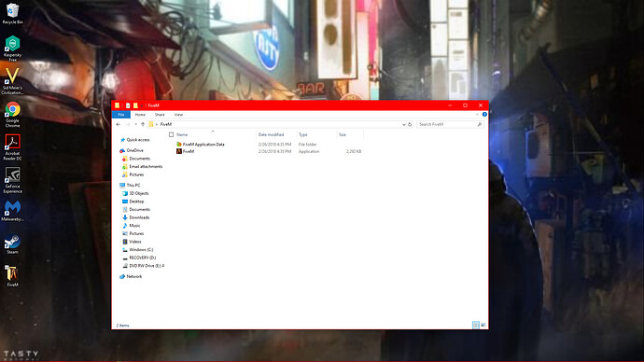Select the FiveM application file
The height and width of the screenshot is (362, 644).
tap(189, 151)
